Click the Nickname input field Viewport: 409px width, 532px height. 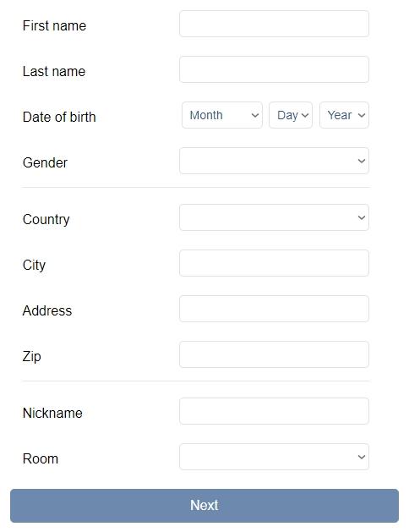coord(274,411)
